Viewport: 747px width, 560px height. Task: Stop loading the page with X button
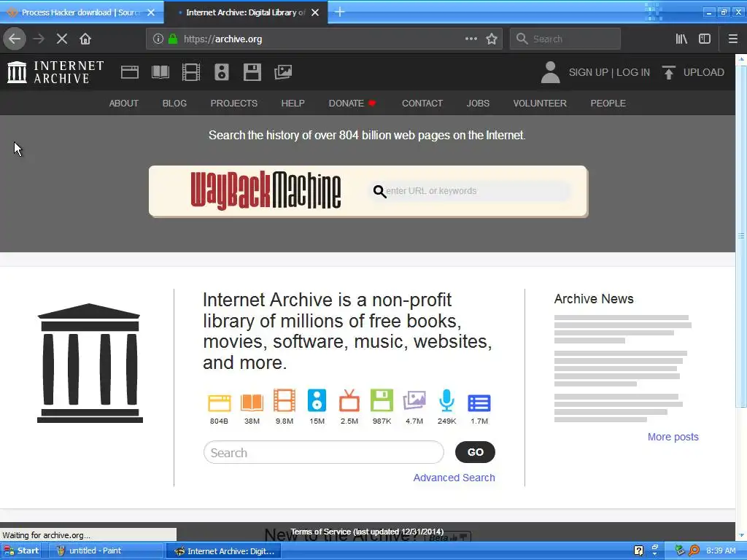[x=62, y=39]
